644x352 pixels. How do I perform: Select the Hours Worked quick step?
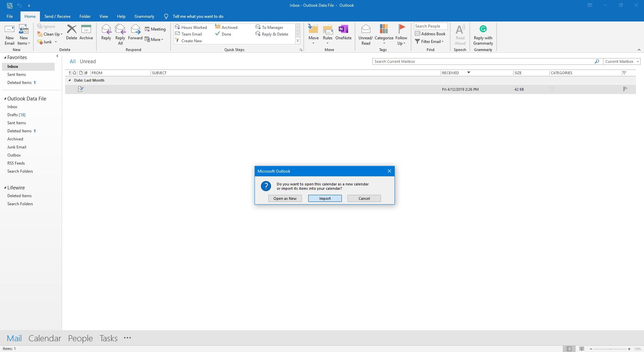pos(191,27)
